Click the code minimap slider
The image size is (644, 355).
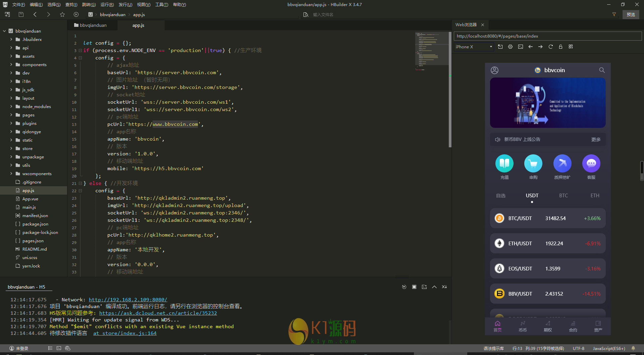click(433, 49)
